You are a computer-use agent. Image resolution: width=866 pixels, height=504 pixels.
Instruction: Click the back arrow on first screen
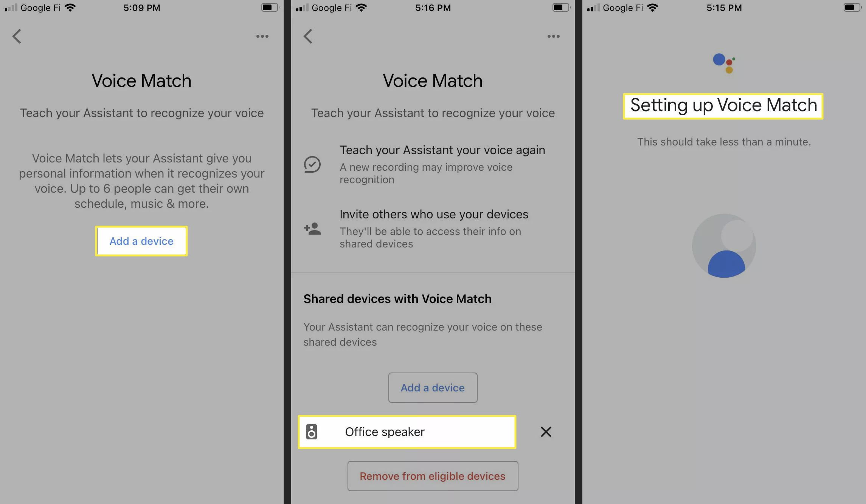(16, 36)
